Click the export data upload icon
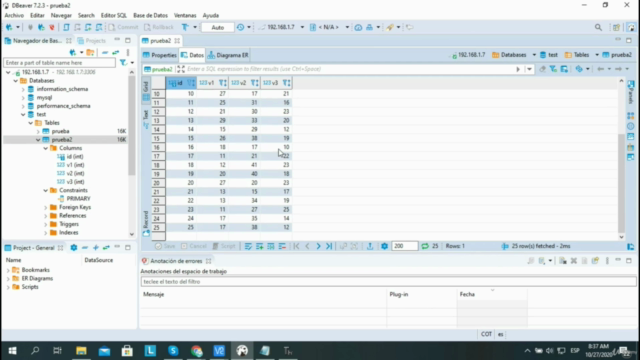This screenshot has height=360, width=640. pyautogui.click(x=370, y=246)
